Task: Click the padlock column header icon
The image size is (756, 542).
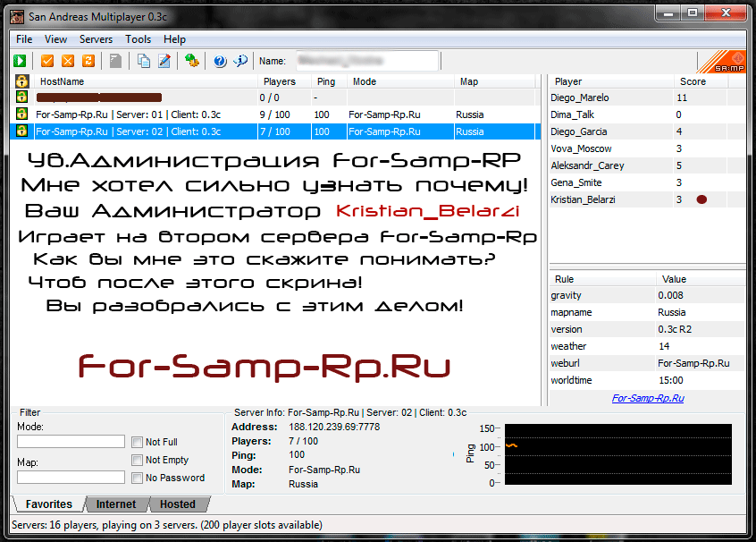Action: click(21, 81)
